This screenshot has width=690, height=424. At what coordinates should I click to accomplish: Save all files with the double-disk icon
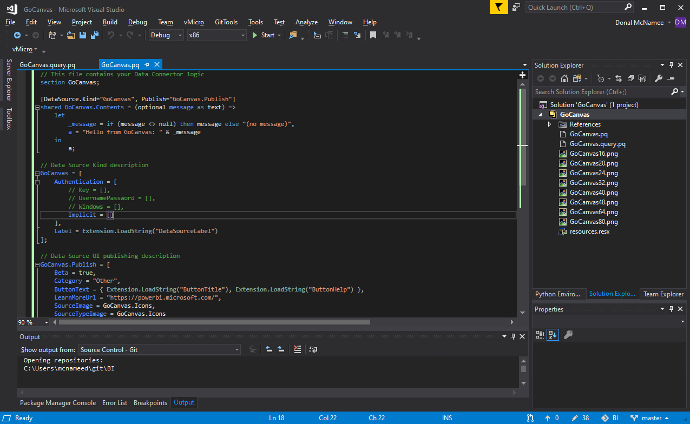tap(95, 35)
